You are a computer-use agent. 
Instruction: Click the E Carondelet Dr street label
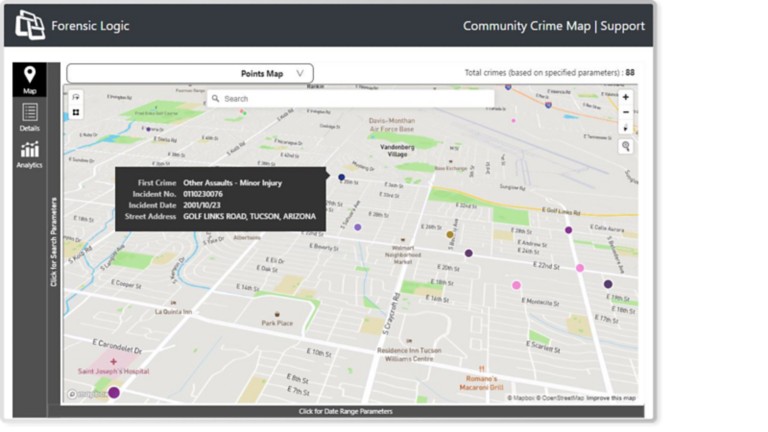tap(117, 346)
